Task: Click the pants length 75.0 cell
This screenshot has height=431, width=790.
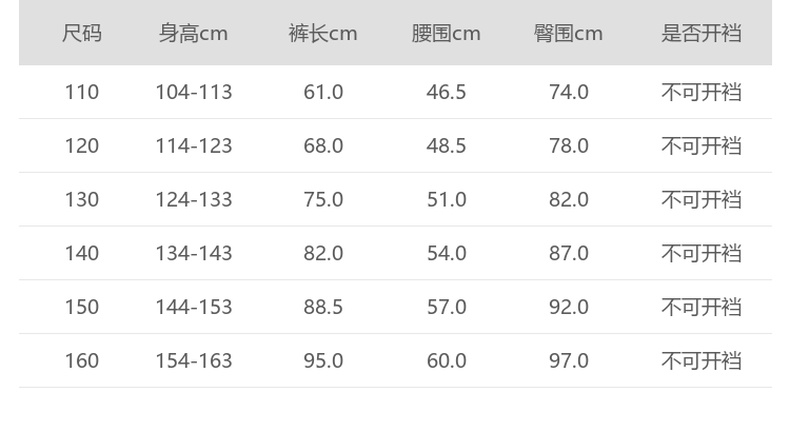Action: [x=323, y=200]
